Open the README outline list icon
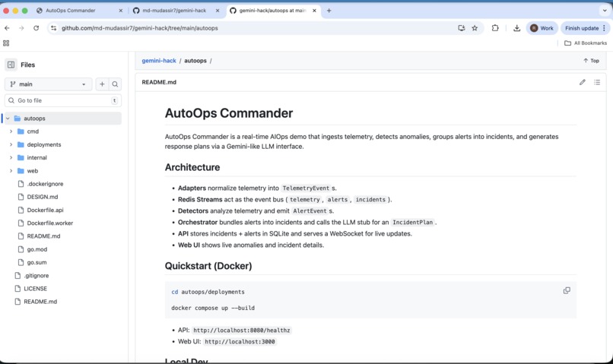This screenshot has width=613, height=364. coord(596,82)
